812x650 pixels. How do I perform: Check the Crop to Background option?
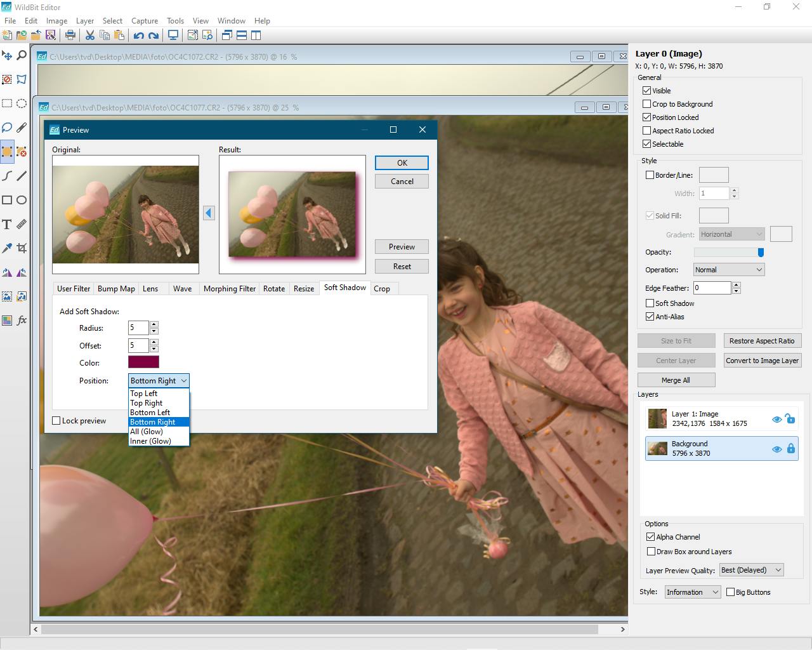click(x=647, y=104)
